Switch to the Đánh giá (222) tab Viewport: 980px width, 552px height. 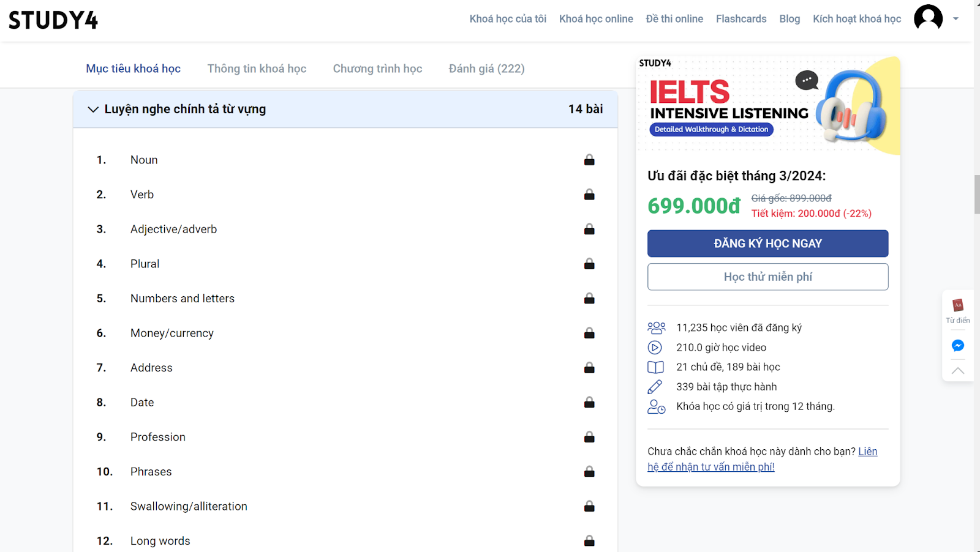point(486,69)
